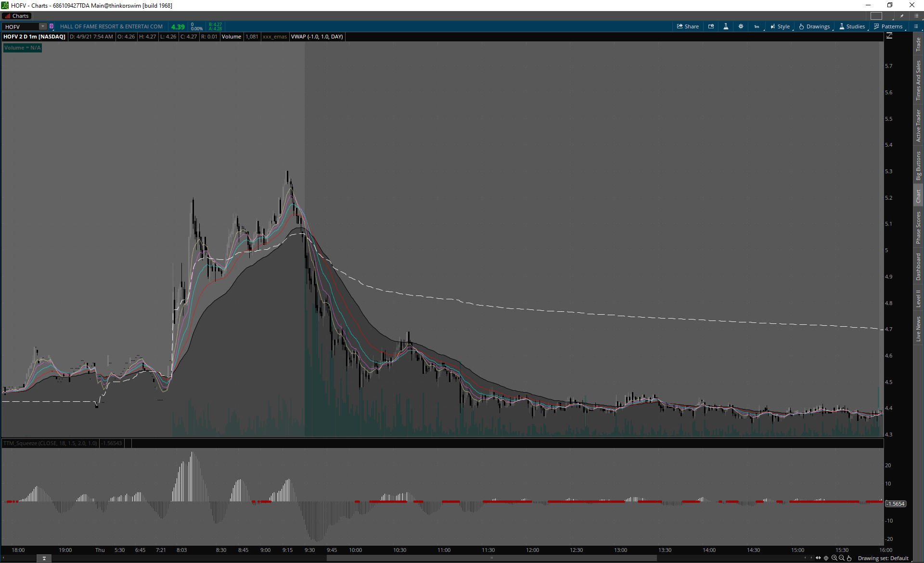The image size is (924, 563).
Task: Open chart settings gear icon
Action: (741, 26)
